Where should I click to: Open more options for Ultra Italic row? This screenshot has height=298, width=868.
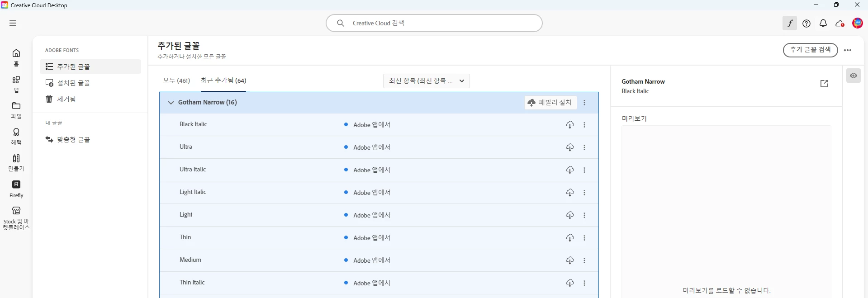tap(584, 170)
